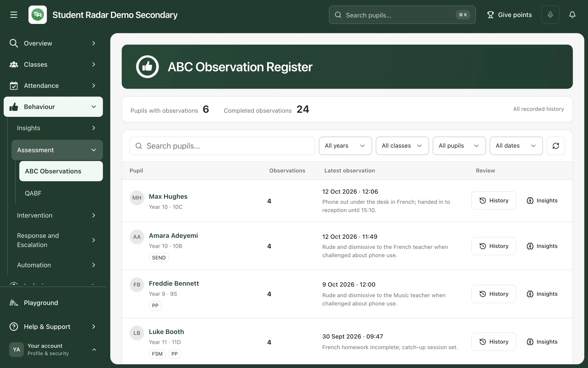Screen dimensions: 588x368
Task: Open Insights for Luke Booth
Action: 542,342
